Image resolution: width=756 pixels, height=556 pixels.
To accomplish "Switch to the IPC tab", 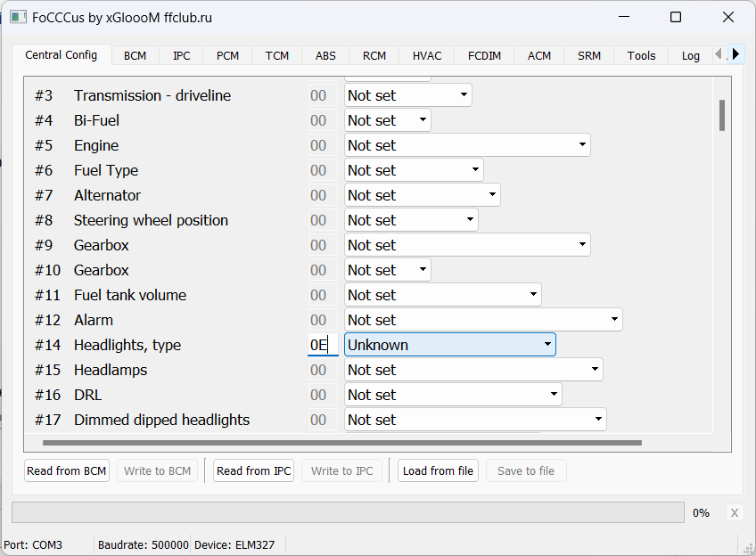I will 181,56.
